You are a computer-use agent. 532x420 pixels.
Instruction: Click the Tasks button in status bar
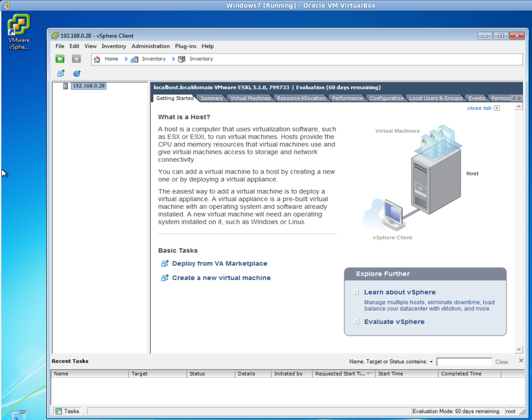point(67,411)
